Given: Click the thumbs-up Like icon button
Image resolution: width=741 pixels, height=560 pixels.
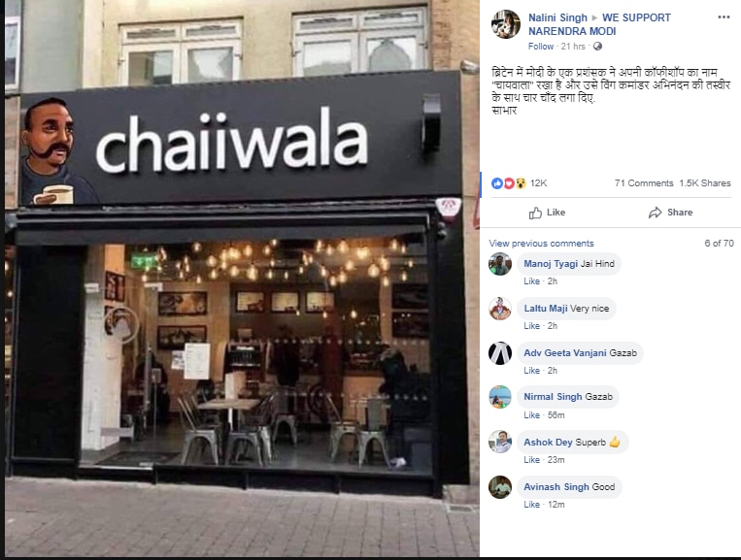Looking at the screenshot, I should 535,213.
